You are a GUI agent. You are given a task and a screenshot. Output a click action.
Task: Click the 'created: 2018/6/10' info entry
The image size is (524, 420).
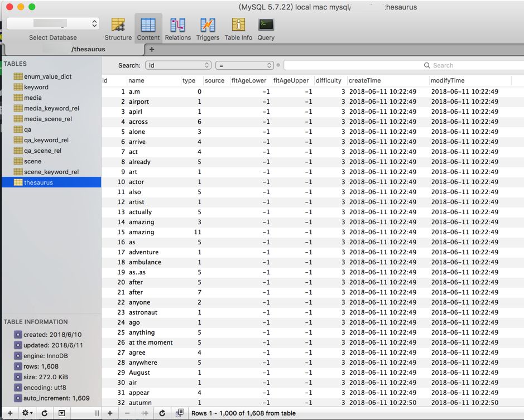[x=52, y=335]
